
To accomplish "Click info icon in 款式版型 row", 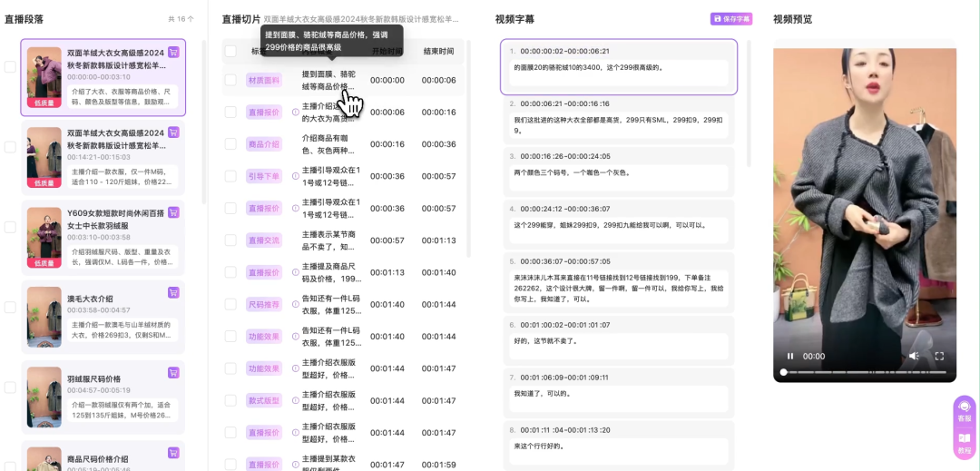I will 296,400.
